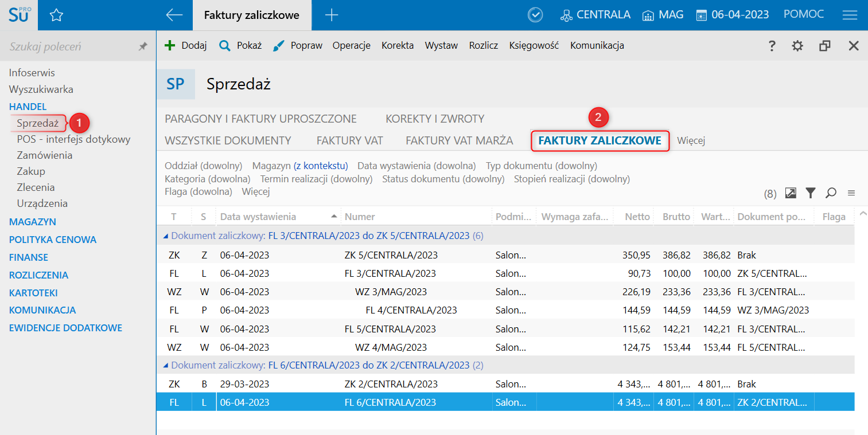Click the detach window icon
Screen dimensions: 868x435
coord(825,46)
